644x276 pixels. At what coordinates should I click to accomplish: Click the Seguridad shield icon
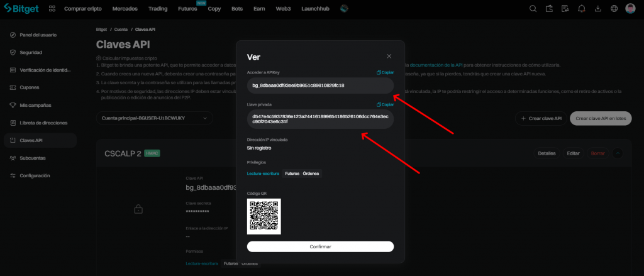coord(13,53)
